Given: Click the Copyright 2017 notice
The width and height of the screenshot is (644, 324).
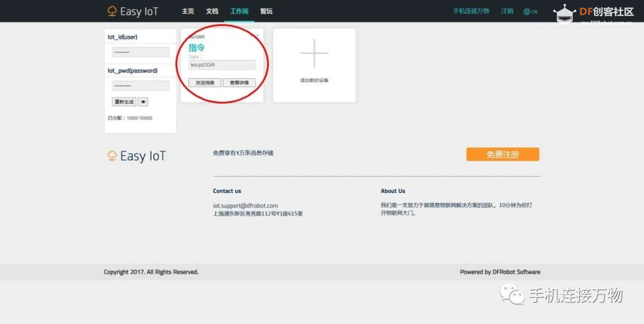Looking at the screenshot, I should point(151,271).
